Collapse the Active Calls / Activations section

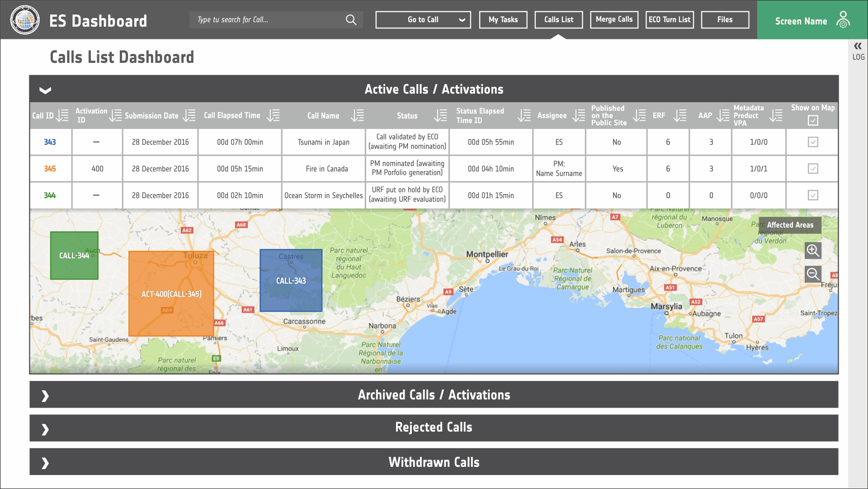click(45, 90)
